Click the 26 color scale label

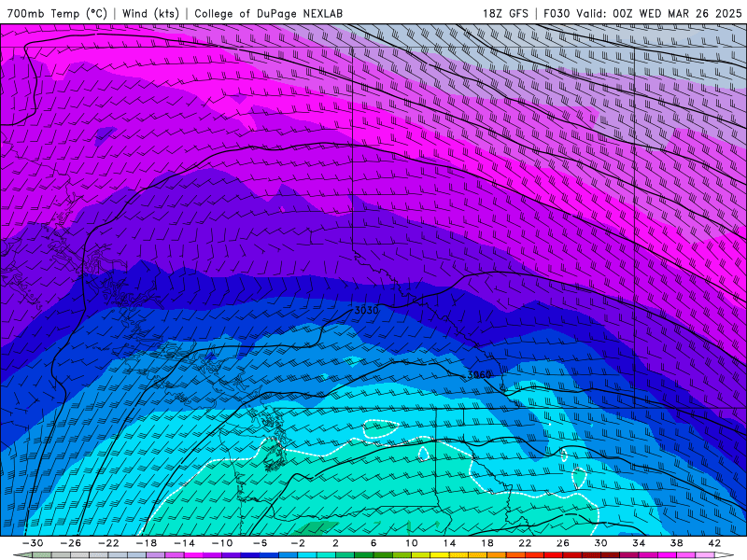pyautogui.click(x=563, y=543)
